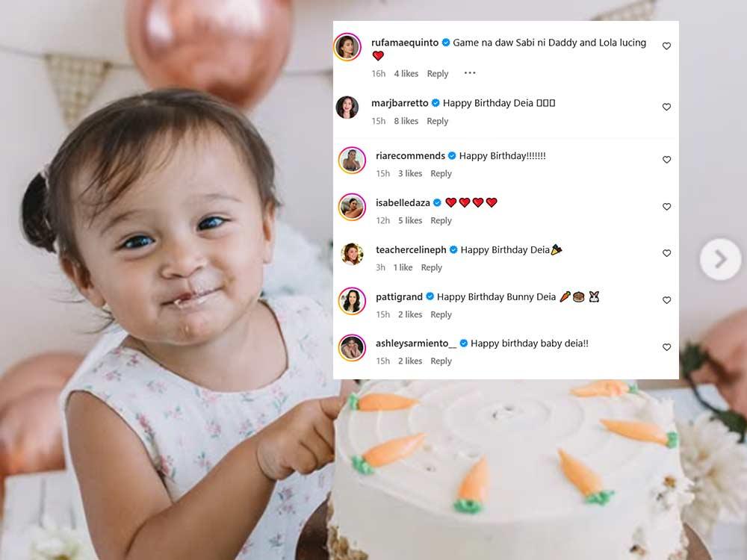This screenshot has height=560, width=747.
Task: Click ashleysarmiento__'s avatar
Action: pos(352,347)
